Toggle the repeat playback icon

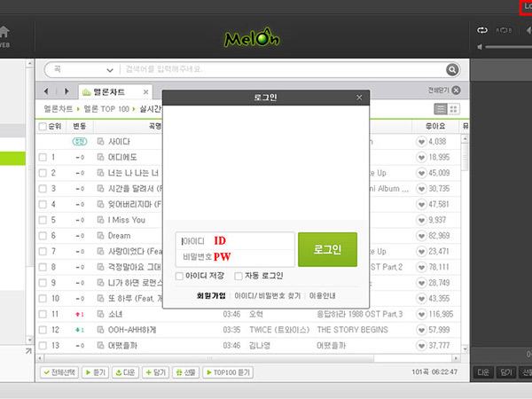pyautogui.click(x=482, y=30)
